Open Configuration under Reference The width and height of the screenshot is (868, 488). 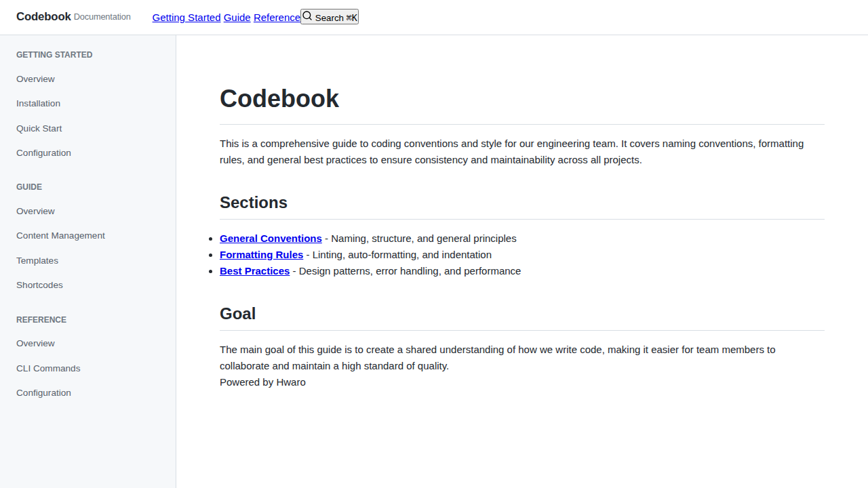click(43, 392)
